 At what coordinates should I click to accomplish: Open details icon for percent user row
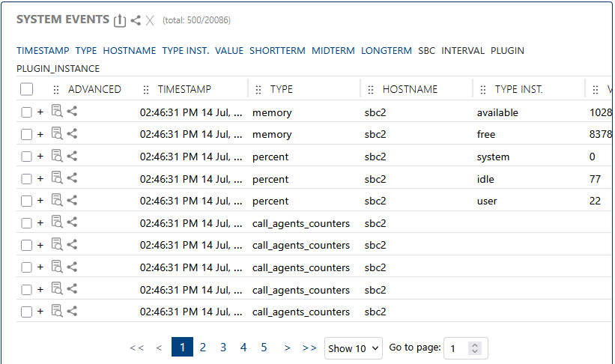[57, 201]
